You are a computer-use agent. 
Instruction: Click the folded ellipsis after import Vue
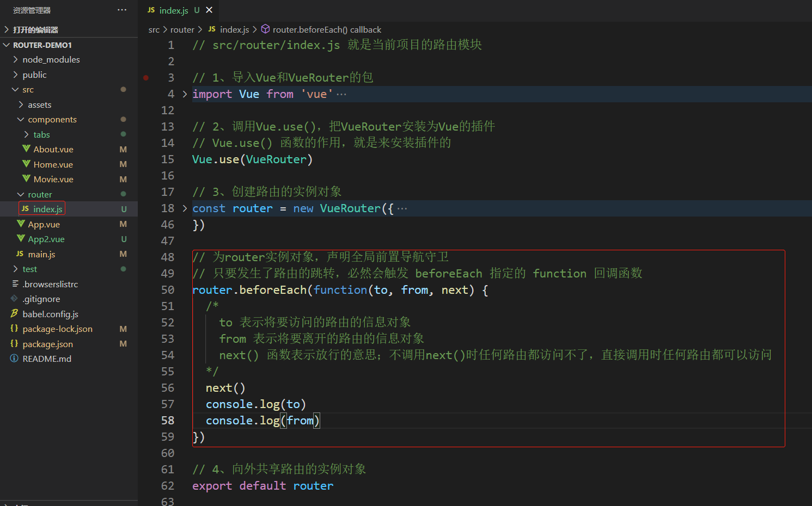tap(341, 94)
